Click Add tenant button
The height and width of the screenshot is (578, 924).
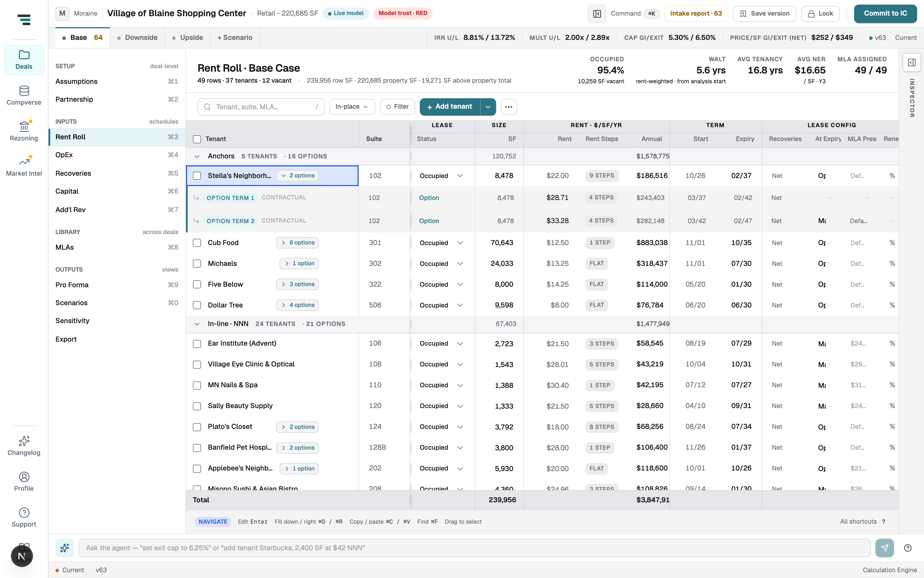click(449, 107)
